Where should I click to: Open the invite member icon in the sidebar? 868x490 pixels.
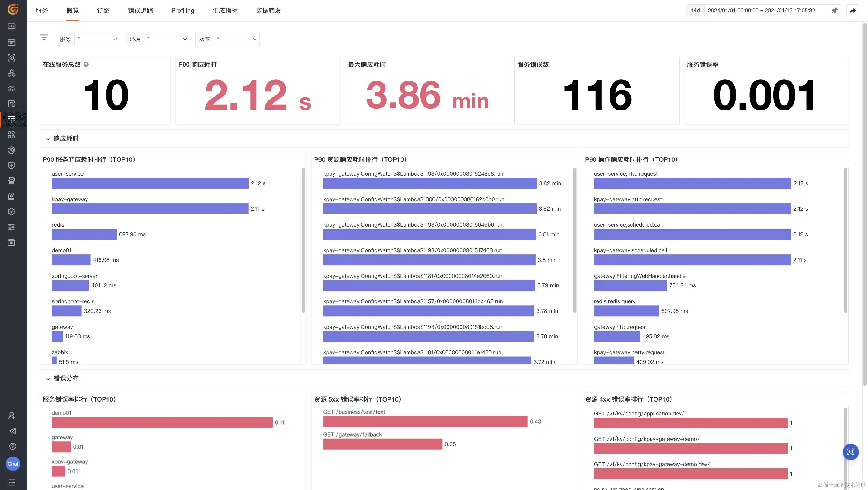click(x=12, y=415)
